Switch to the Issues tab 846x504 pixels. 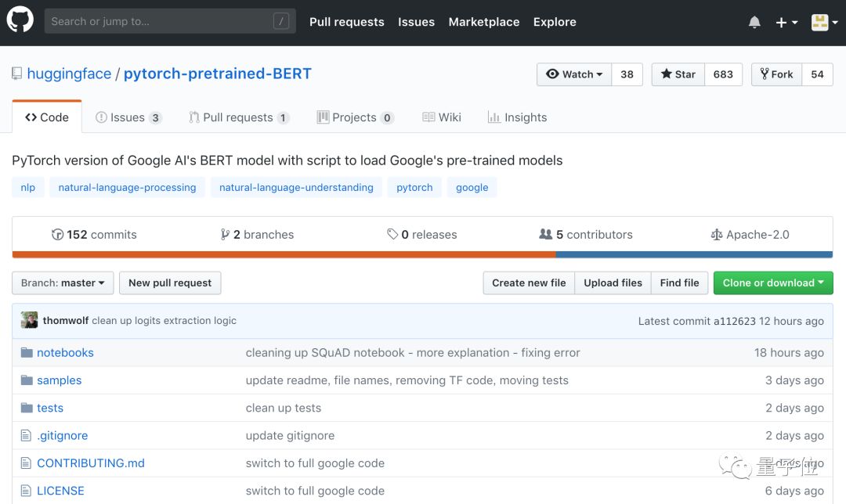tap(128, 117)
